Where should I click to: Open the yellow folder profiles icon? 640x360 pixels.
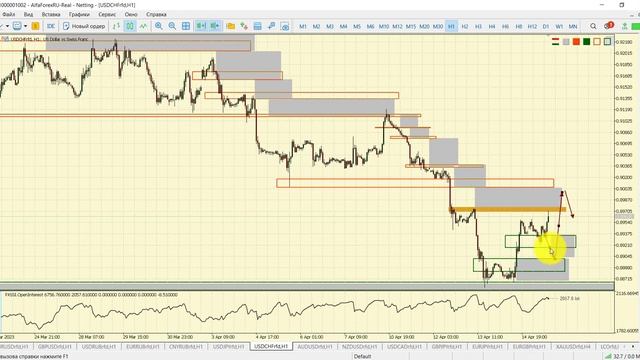pos(231,26)
